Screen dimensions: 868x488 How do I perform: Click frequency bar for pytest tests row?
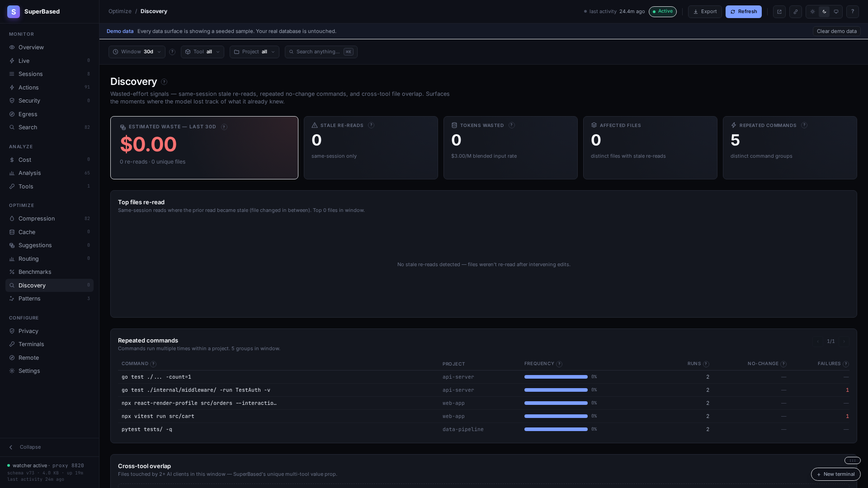point(556,429)
